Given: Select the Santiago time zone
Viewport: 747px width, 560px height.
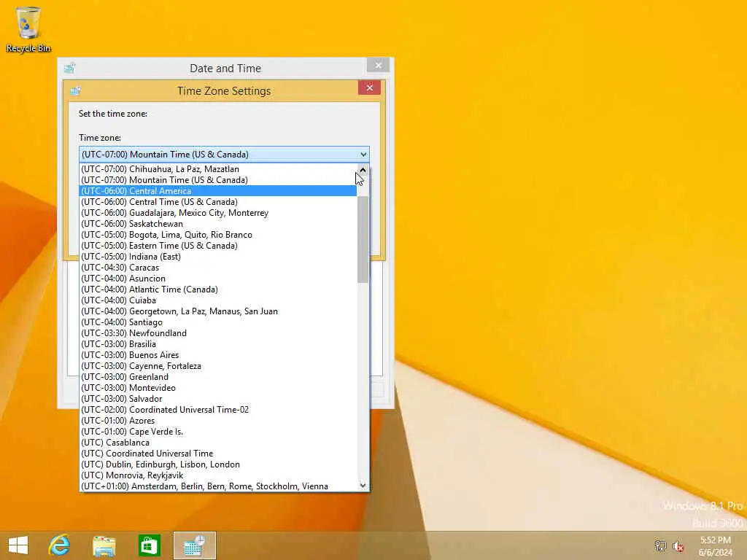Looking at the screenshot, I should click(218, 322).
